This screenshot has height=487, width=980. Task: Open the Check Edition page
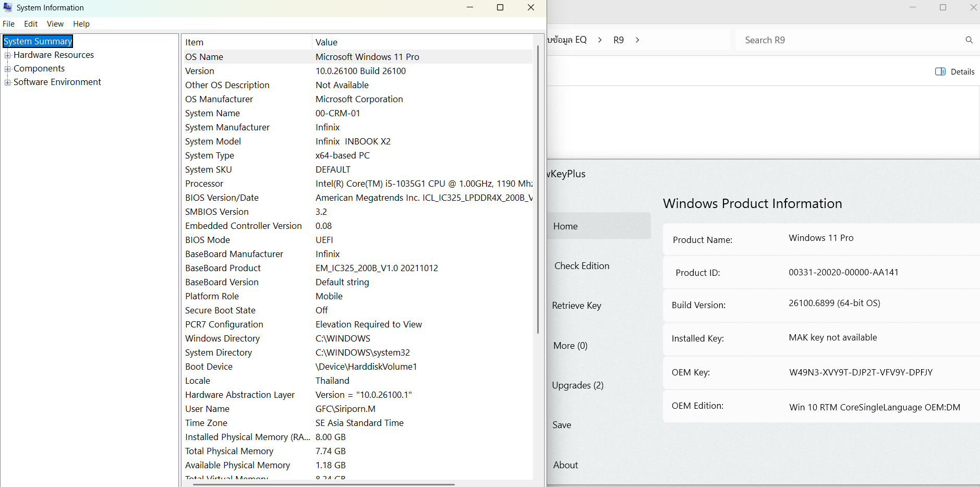click(582, 266)
